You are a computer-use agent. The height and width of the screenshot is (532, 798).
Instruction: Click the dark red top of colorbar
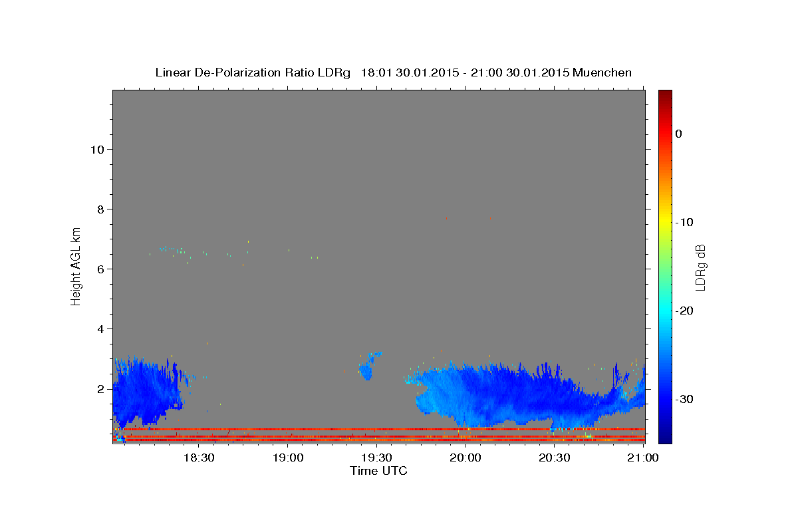tap(665, 95)
